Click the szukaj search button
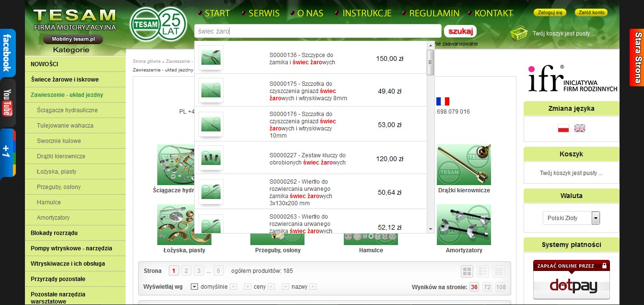Viewport: 644px width, 305px height. tap(460, 32)
